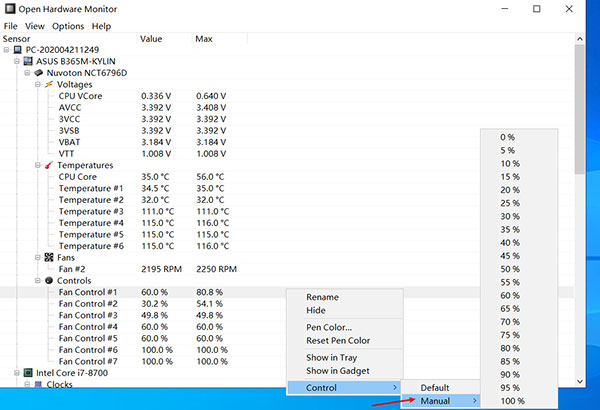Collapse the Voltages tree node
This screenshot has width=600, height=410.
[36, 84]
